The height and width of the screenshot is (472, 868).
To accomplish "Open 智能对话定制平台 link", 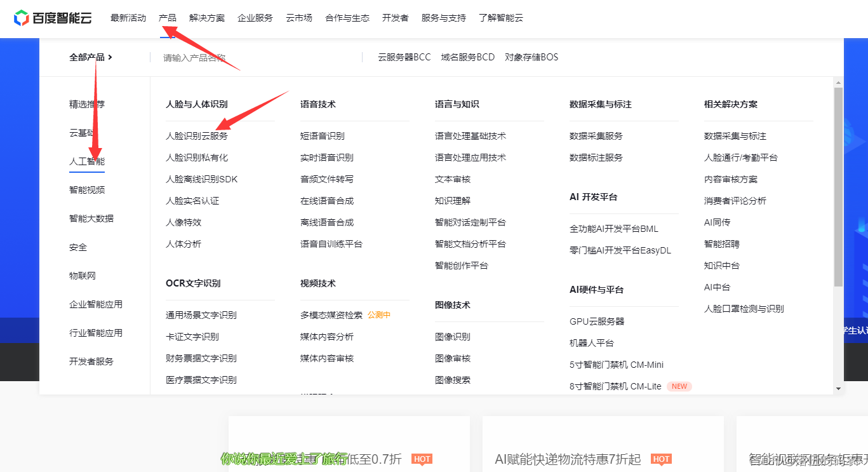I will 471,222.
